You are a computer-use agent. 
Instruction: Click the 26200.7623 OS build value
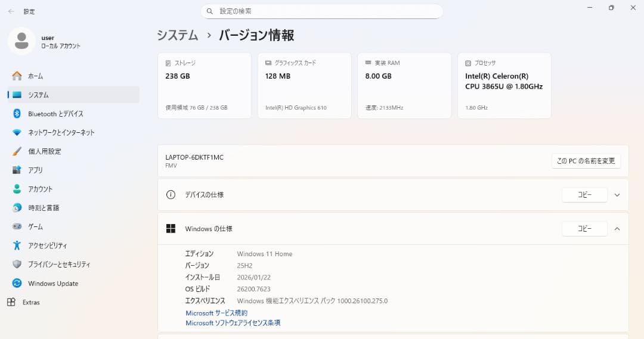coord(254,289)
